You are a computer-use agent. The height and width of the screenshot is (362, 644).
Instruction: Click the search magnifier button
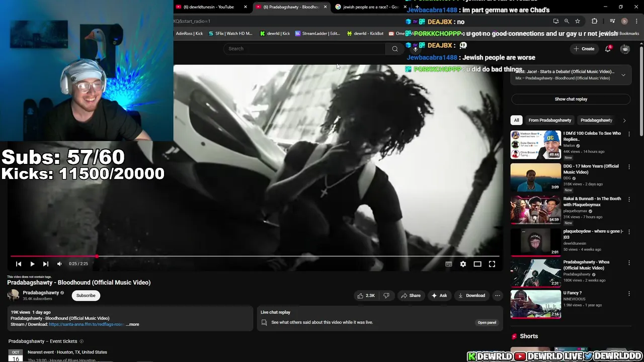(x=395, y=49)
